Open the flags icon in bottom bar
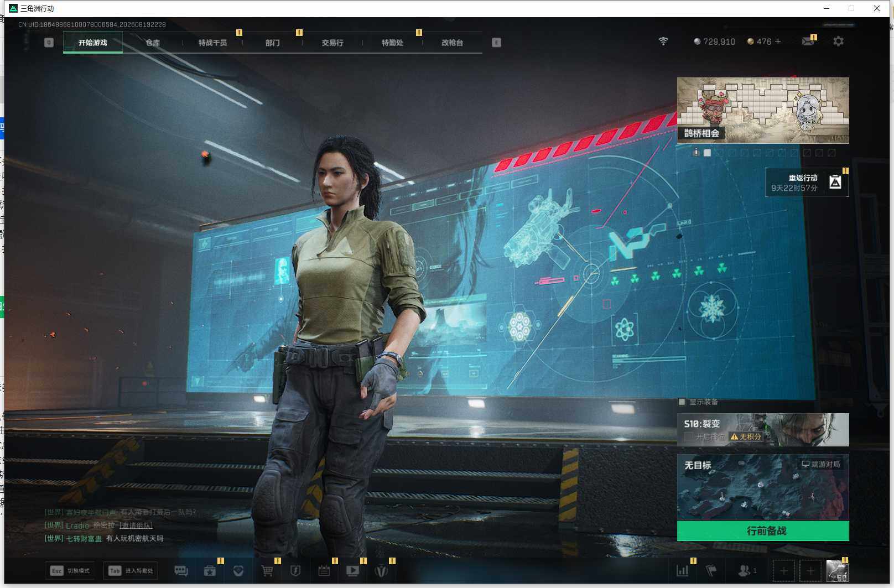The height and width of the screenshot is (588, 894). pos(711,570)
